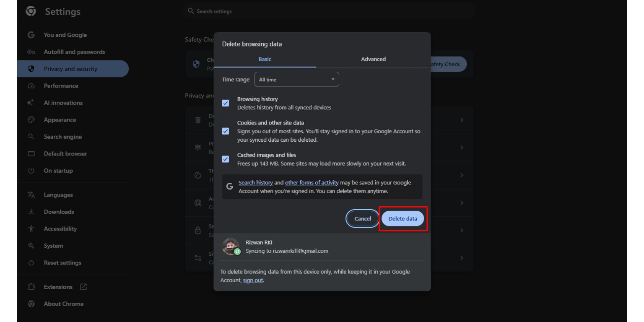Click the Downloads arrow icon

(x=31, y=212)
